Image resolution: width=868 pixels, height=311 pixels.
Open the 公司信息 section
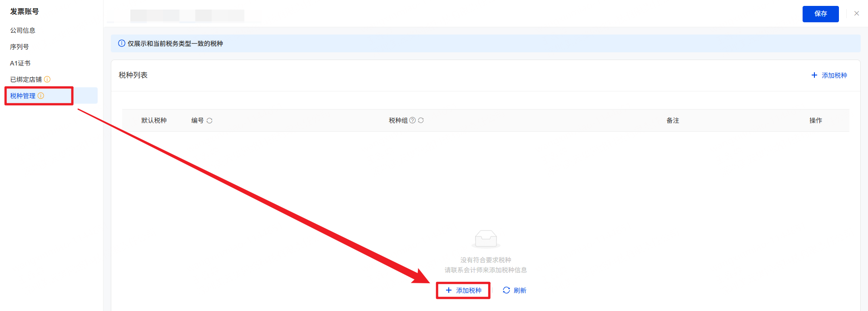[23, 30]
